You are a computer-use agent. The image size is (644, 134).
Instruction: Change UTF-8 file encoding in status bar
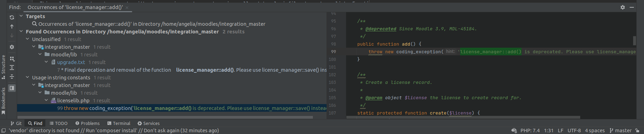pos(574,131)
